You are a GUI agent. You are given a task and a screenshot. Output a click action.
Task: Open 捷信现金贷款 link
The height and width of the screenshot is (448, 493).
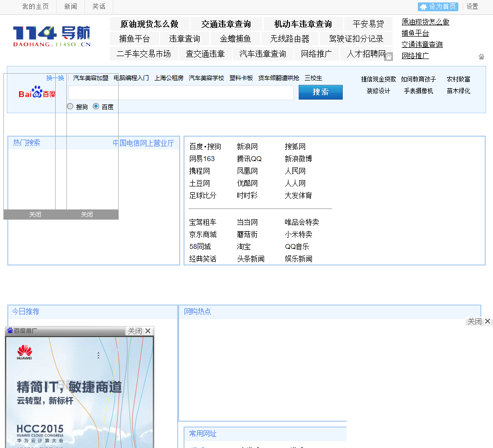coord(379,79)
